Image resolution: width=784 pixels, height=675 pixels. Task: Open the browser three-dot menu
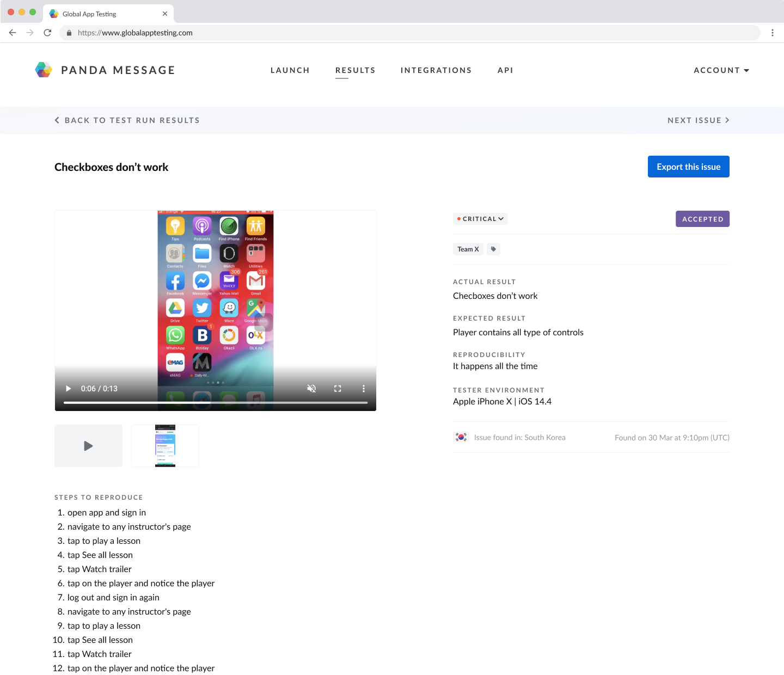coord(772,33)
